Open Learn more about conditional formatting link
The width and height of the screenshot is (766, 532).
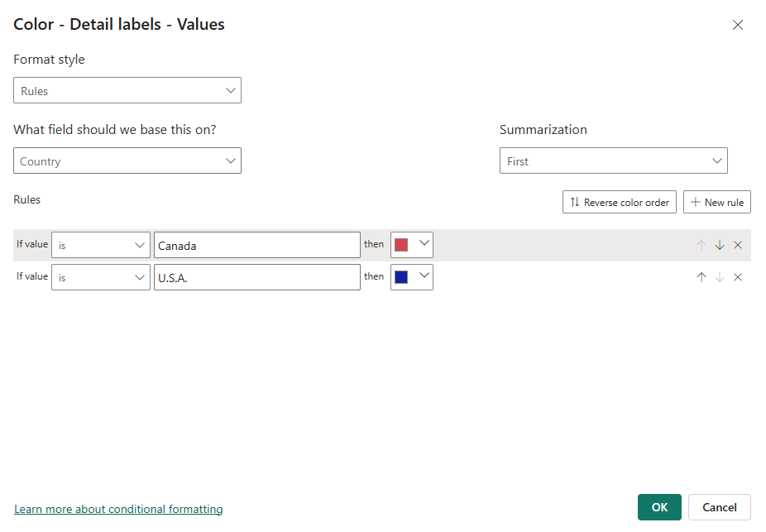[118, 509]
